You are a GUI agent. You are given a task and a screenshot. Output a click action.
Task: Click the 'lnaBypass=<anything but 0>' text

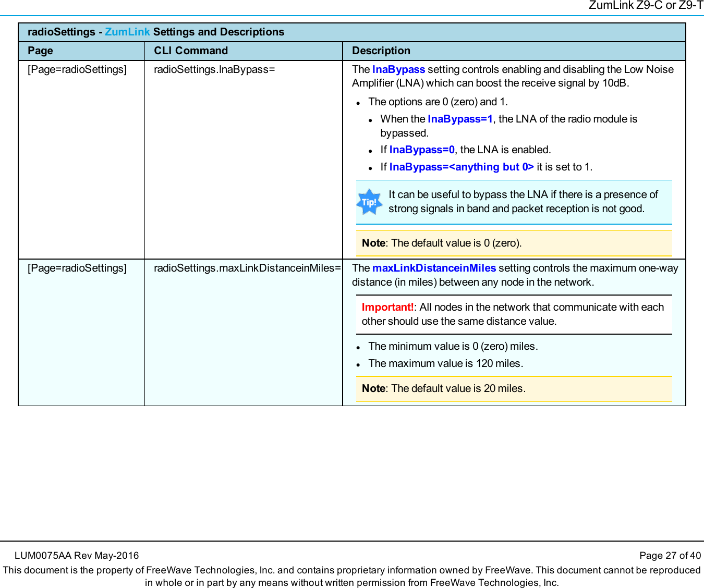(x=462, y=167)
